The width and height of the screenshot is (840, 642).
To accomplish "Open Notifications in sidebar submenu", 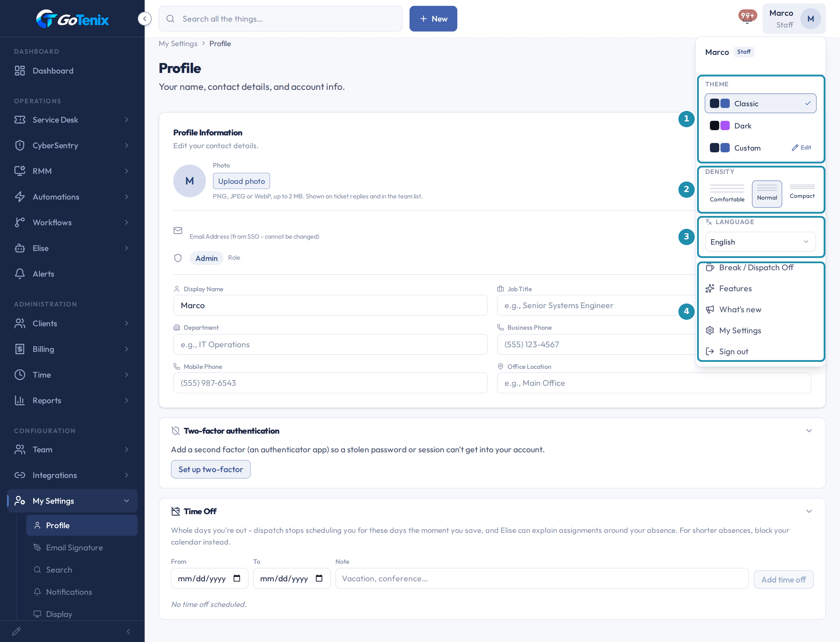I will [x=82, y=592].
